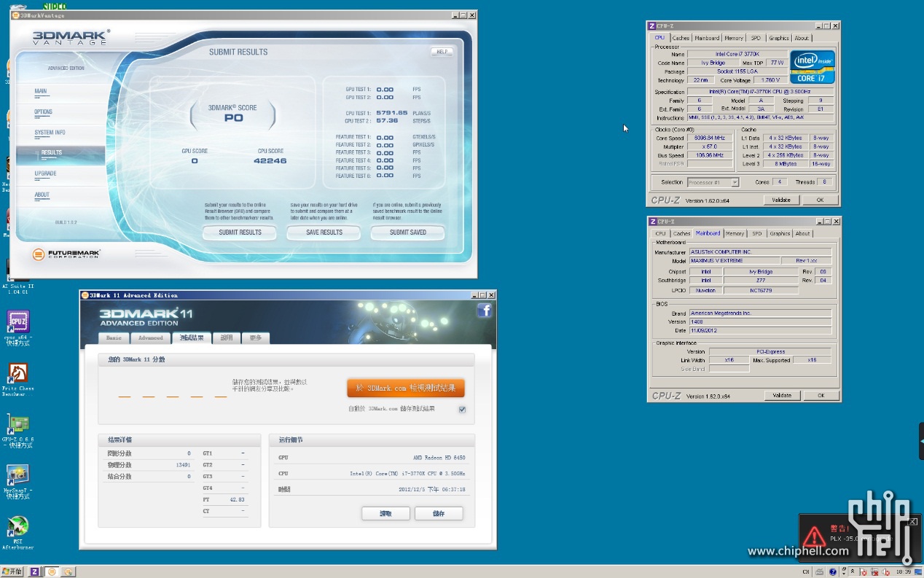This screenshot has height=578, width=924.
Task: Click the 讀取 load button in 3DMark 11
Action: [x=385, y=513]
